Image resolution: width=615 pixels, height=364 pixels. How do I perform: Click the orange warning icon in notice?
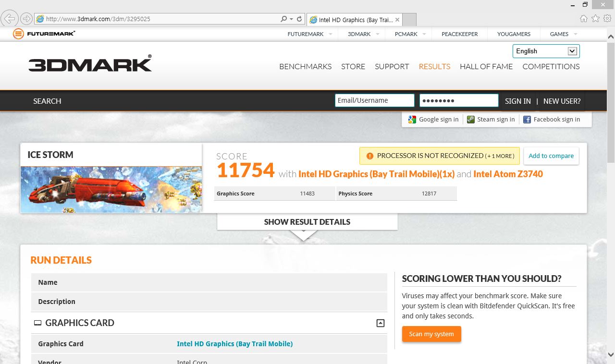coord(369,156)
